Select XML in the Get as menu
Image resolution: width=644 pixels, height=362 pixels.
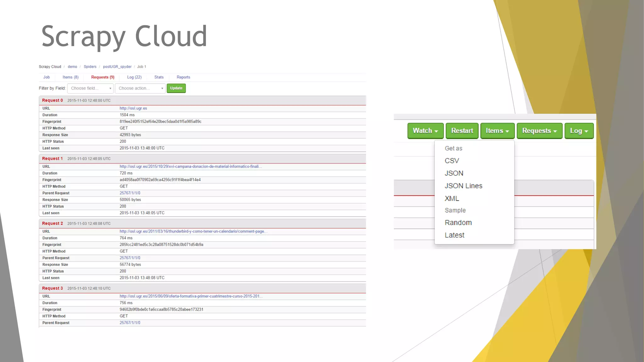tap(452, 199)
